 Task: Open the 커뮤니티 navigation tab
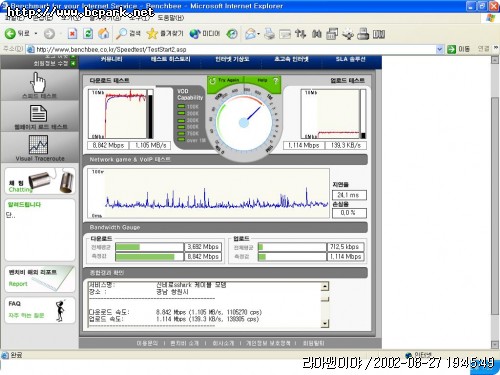(111, 59)
